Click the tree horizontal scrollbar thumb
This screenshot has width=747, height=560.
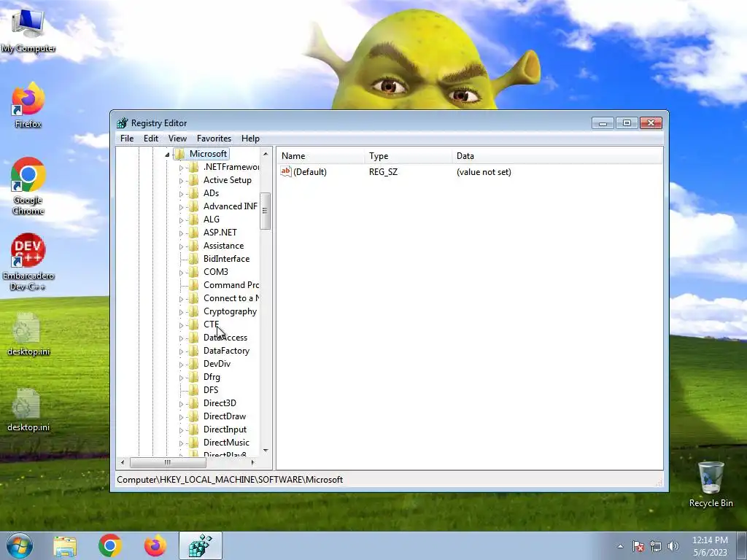(168, 462)
